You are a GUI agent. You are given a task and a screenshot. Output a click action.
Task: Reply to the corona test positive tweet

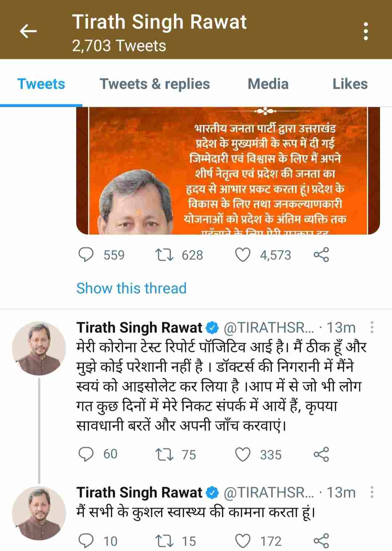click(x=86, y=454)
